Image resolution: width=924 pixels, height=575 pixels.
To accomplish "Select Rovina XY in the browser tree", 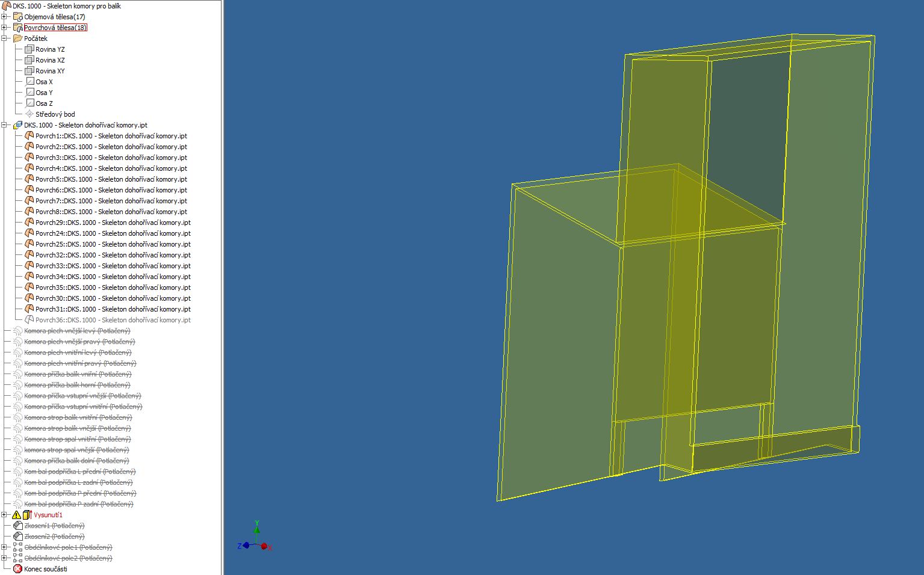I will pyautogui.click(x=49, y=71).
